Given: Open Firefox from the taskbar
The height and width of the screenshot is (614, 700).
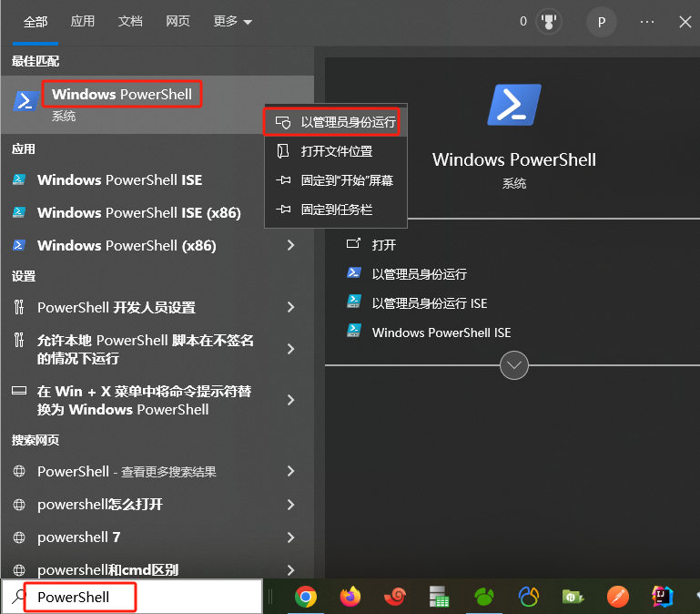Looking at the screenshot, I should [x=350, y=597].
